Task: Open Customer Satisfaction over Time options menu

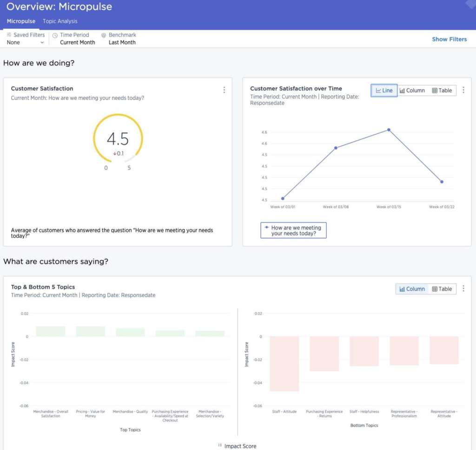Action: point(463,91)
